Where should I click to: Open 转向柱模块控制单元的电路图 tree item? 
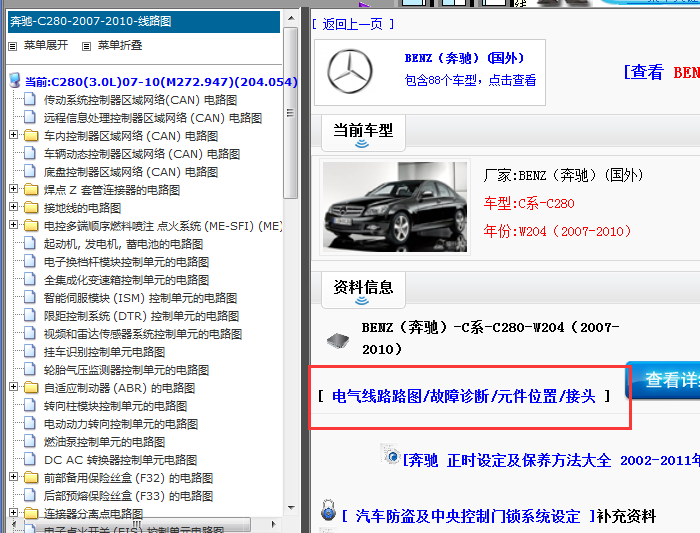[115, 406]
